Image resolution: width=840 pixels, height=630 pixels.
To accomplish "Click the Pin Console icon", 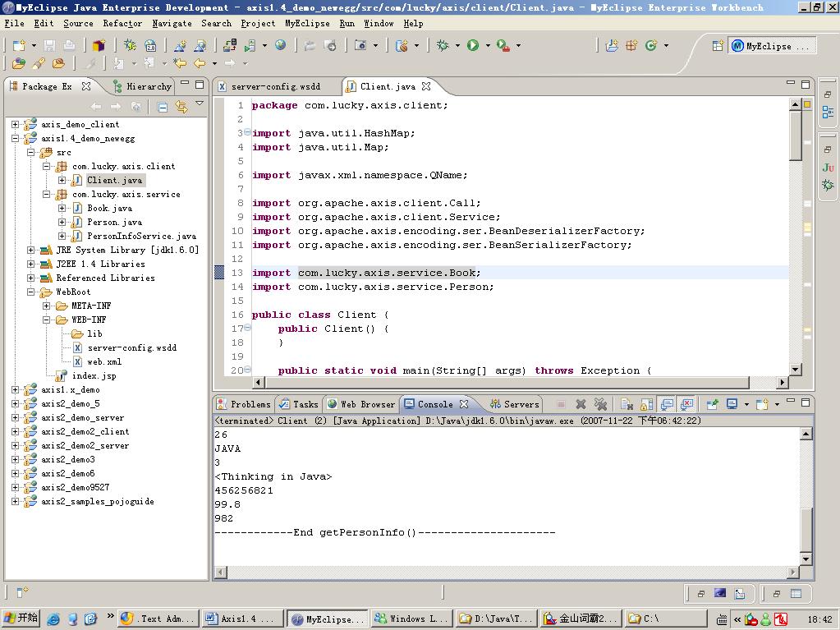I will tap(713, 404).
